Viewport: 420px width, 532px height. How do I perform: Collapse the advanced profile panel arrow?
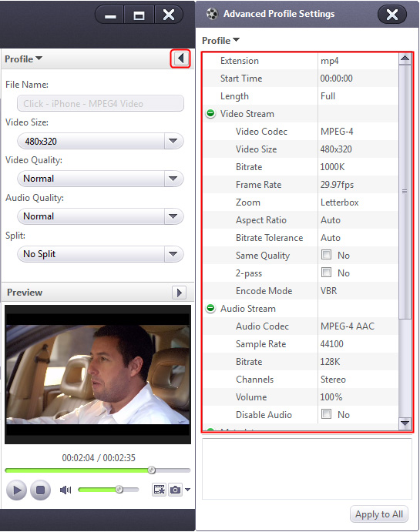(x=180, y=59)
